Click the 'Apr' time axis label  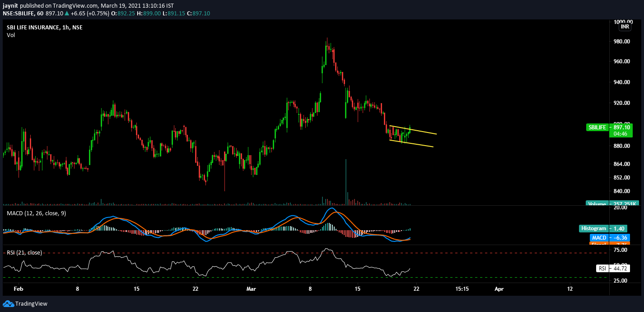499,288
